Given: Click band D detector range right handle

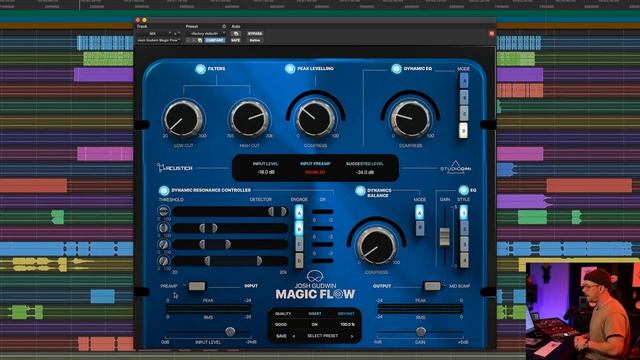Looking at the screenshot, I should coord(259,261).
